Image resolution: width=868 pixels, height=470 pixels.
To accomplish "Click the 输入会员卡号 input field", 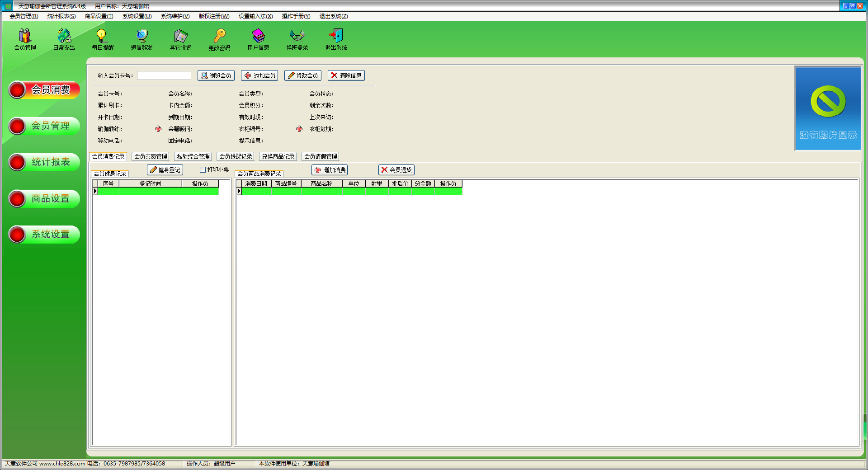I will (x=164, y=75).
